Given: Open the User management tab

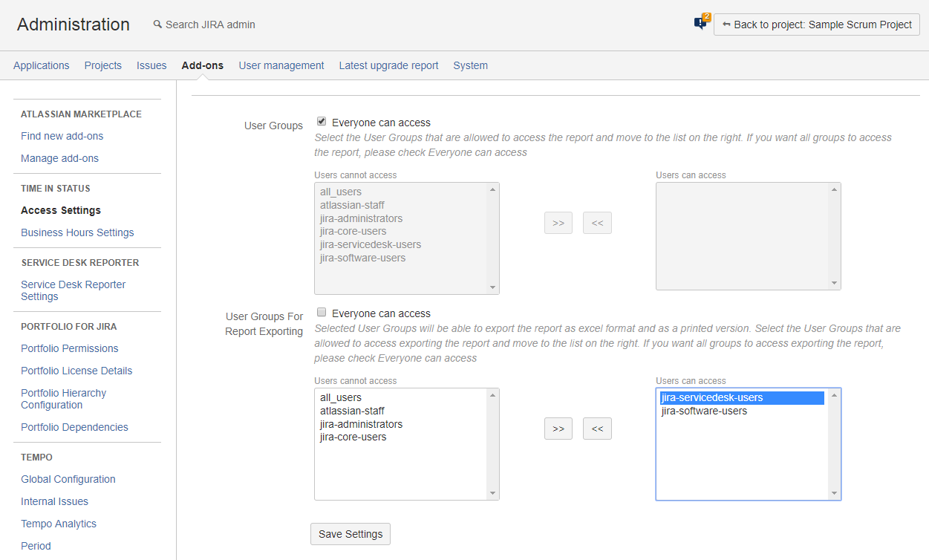Looking at the screenshot, I should (x=281, y=65).
